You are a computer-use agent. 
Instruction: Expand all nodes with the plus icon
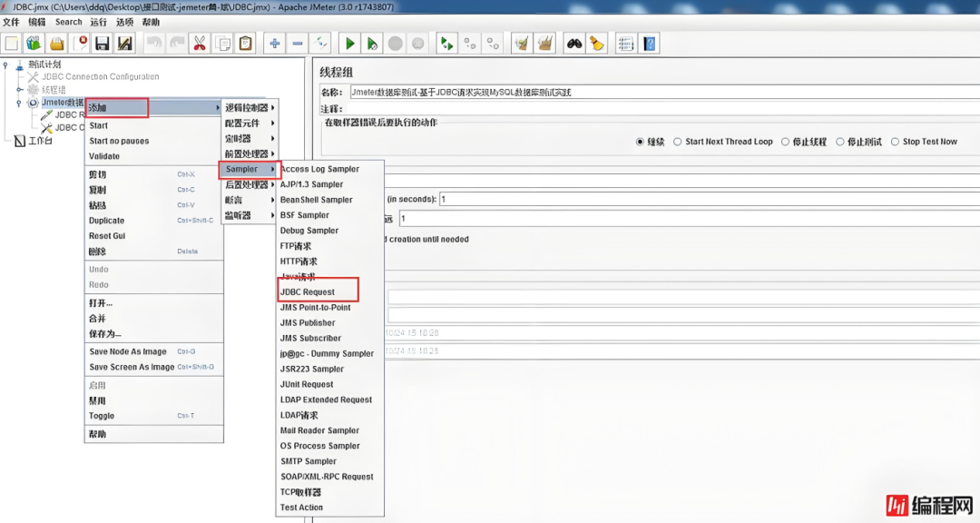[274, 44]
